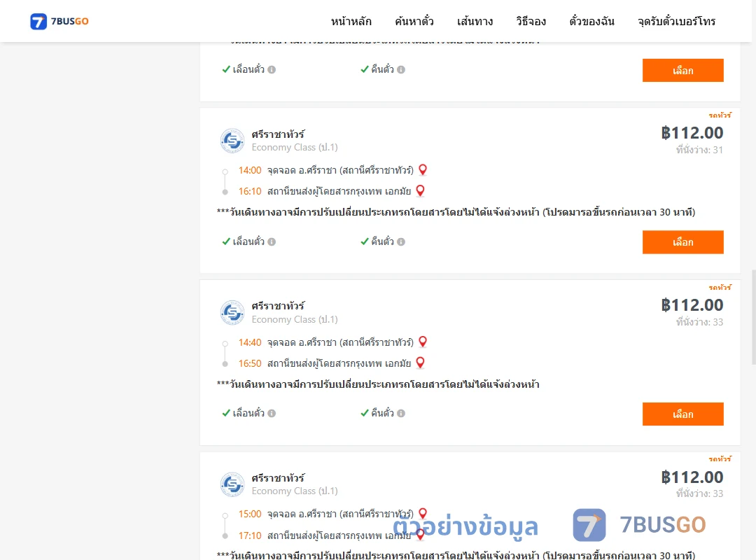Viewport: 756px width, 560px height.
Task: Click the รถทัวร์ tag on the 14:40 trip card
Action: pyautogui.click(x=720, y=288)
